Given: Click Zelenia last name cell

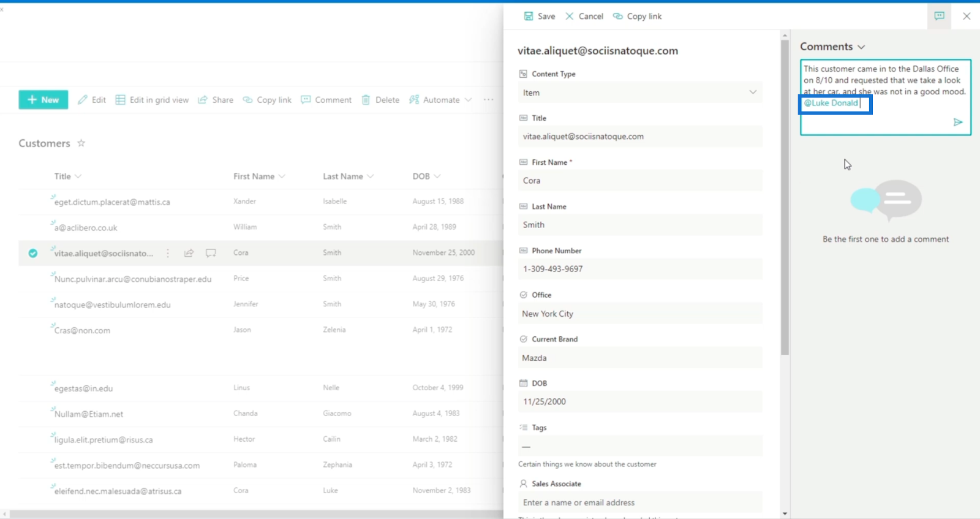Looking at the screenshot, I should pyautogui.click(x=334, y=330).
